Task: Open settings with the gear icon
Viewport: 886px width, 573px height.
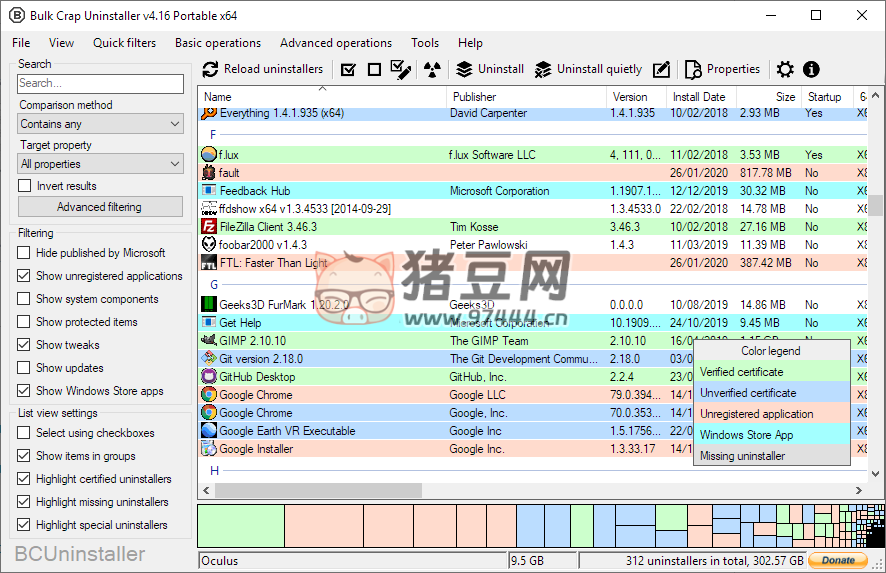Action: click(785, 70)
